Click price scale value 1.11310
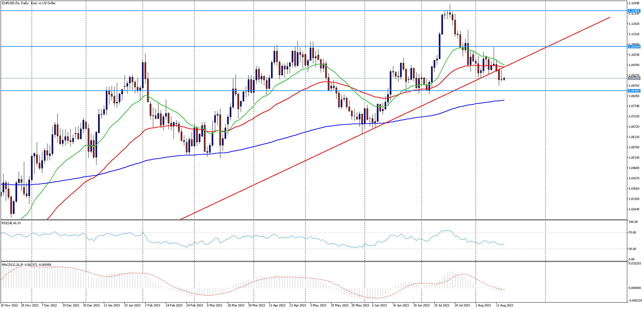644x309 pixels. tap(634, 34)
